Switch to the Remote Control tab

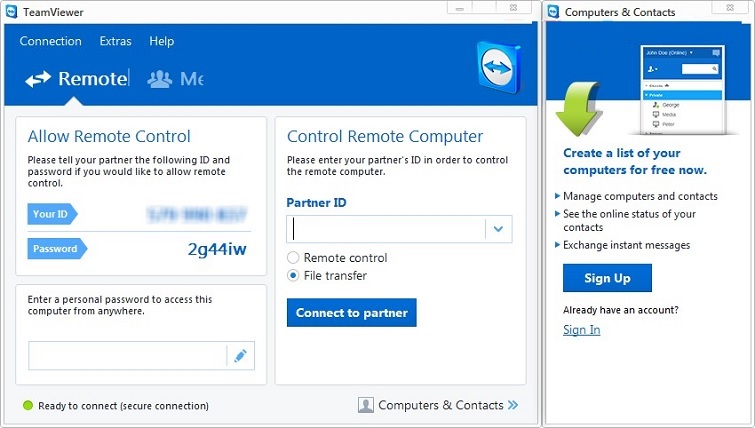point(77,78)
